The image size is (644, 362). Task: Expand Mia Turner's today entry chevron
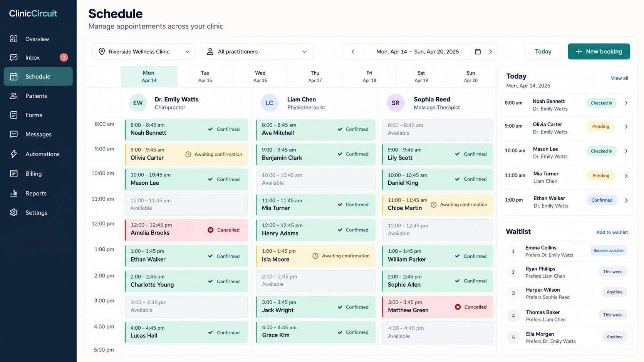pyautogui.click(x=626, y=176)
